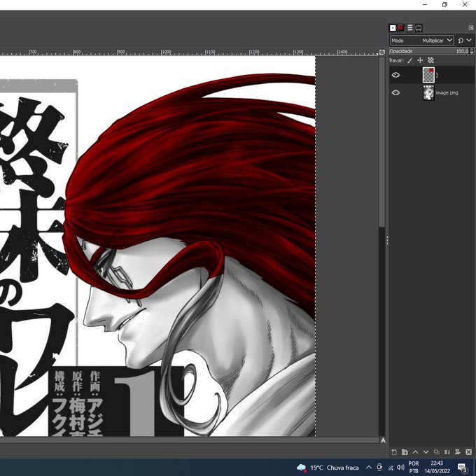Lock alpha channel of the layer
Screen dimensions: 476x476
430,60
